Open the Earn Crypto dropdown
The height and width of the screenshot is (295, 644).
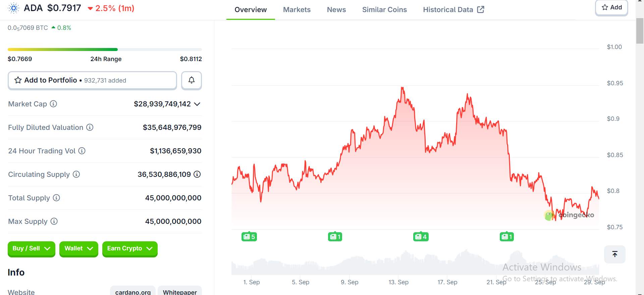click(129, 249)
